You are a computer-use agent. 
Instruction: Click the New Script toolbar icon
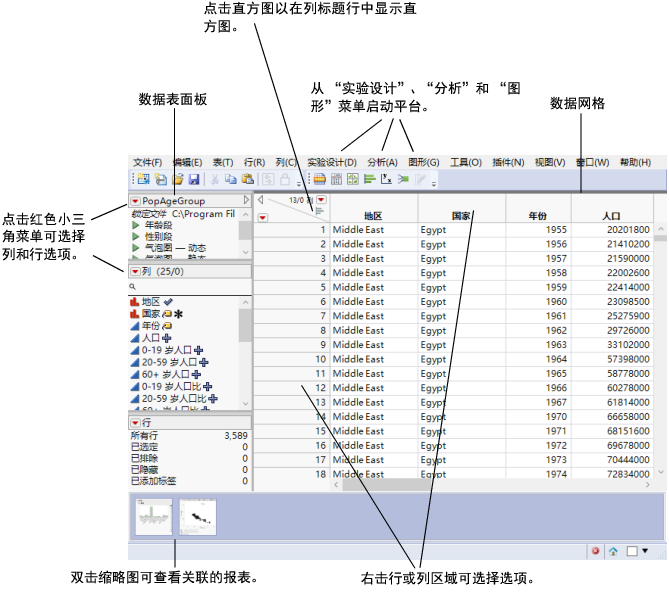coord(161,179)
